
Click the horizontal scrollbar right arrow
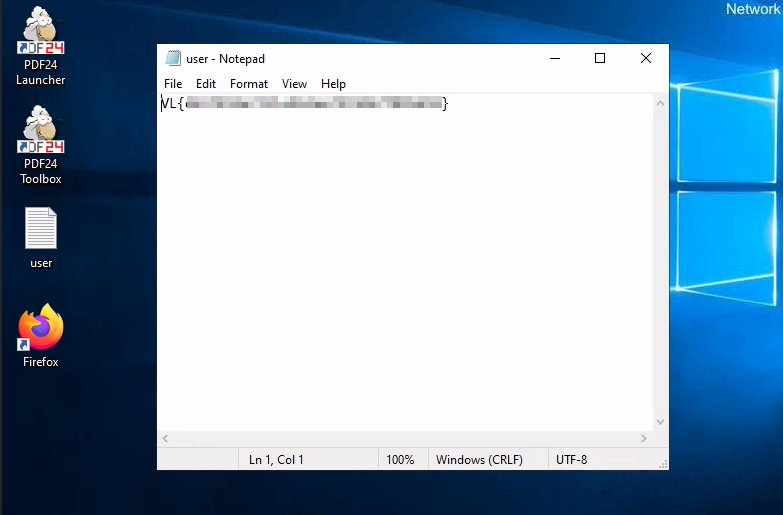(x=645, y=438)
